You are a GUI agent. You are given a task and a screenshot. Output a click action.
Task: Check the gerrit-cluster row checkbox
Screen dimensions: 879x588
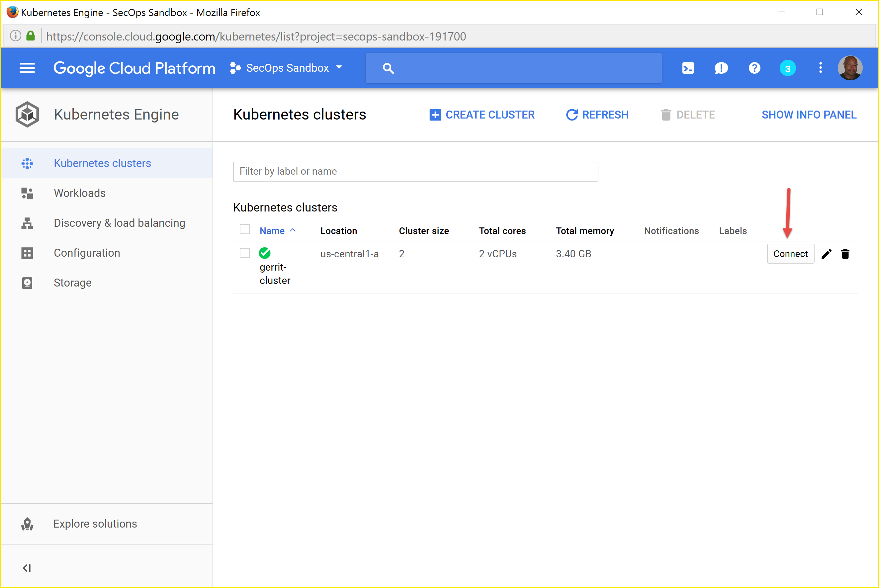[244, 253]
